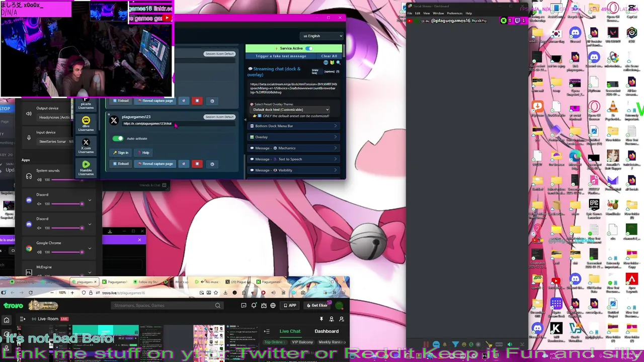Select the picarto Username sidebar entry
Screen dimensions: 644x362
click(86, 105)
